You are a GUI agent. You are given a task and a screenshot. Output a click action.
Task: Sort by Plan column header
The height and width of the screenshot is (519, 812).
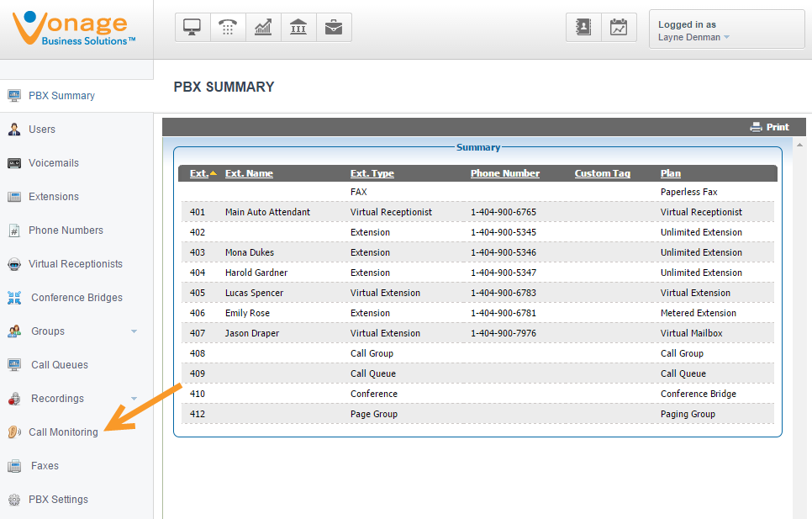pos(671,173)
